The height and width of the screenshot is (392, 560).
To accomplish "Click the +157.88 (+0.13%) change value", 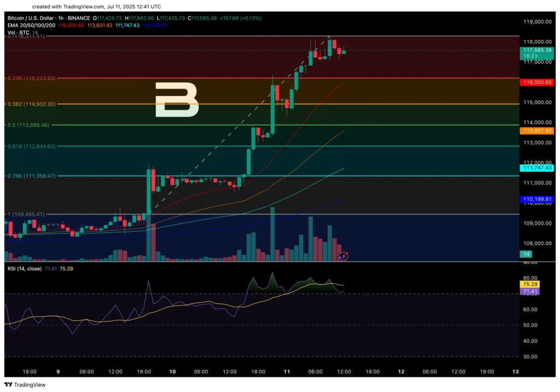I will point(241,18).
